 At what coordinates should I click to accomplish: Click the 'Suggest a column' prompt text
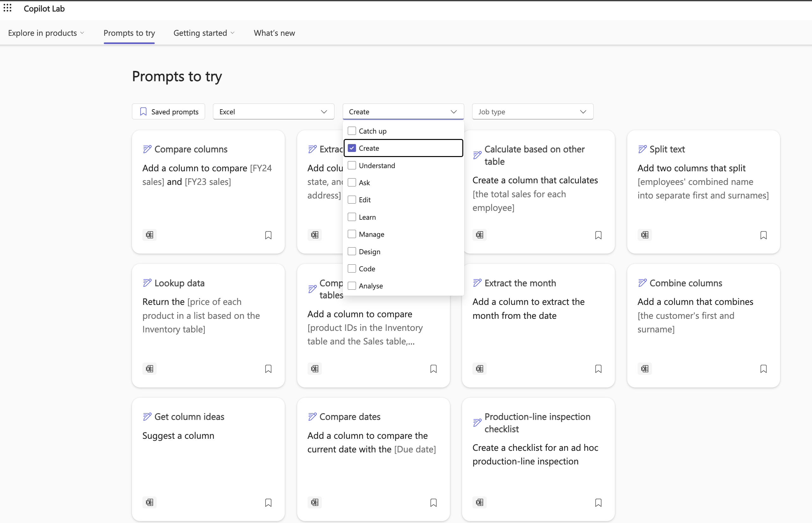(x=178, y=435)
